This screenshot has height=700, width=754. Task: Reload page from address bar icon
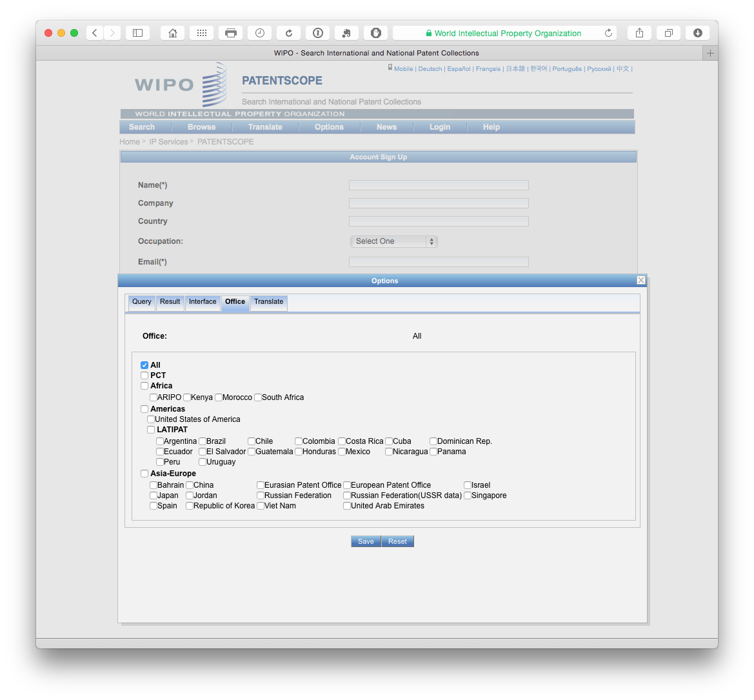(x=608, y=33)
